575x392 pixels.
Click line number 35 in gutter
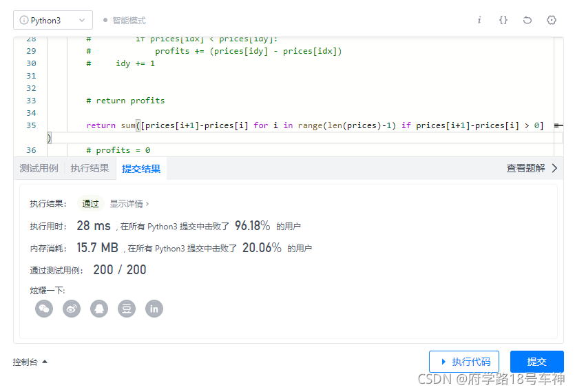[x=31, y=125]
